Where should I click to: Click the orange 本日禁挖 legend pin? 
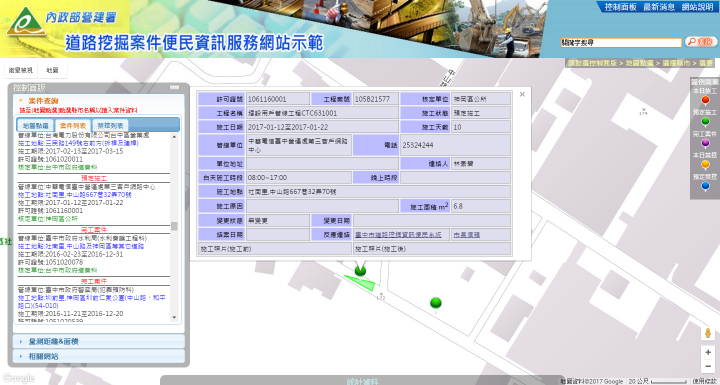pyautogui.click(x=705, y=165)
